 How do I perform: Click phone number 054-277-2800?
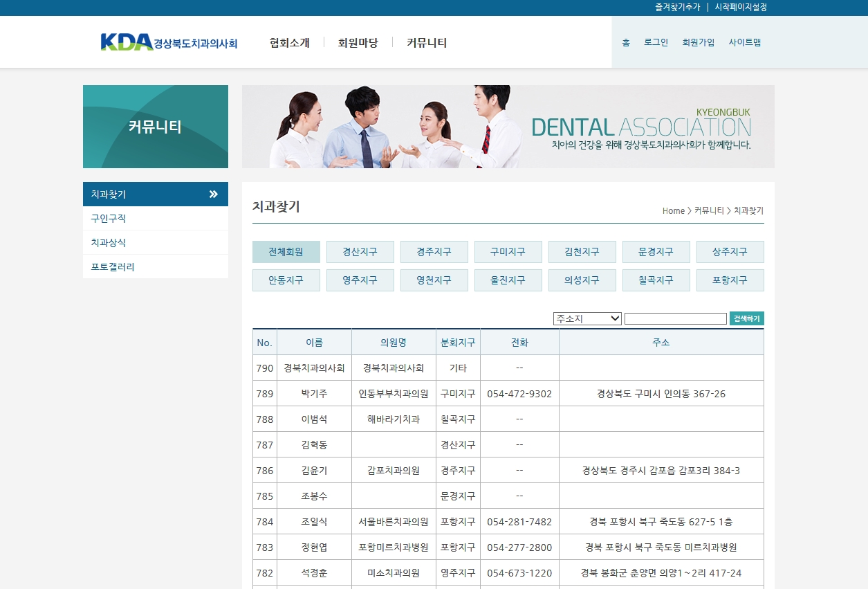click(519, 547)
